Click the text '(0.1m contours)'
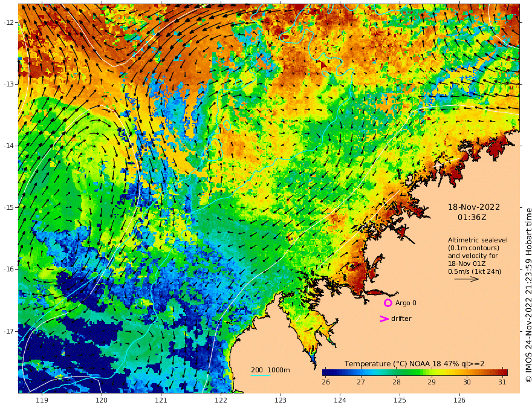 [473, 248]
